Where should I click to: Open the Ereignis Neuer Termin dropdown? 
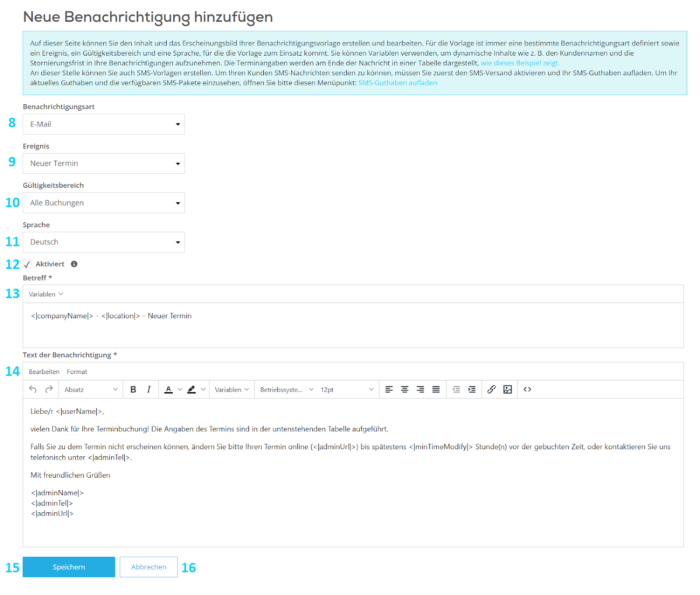[104, 163]
